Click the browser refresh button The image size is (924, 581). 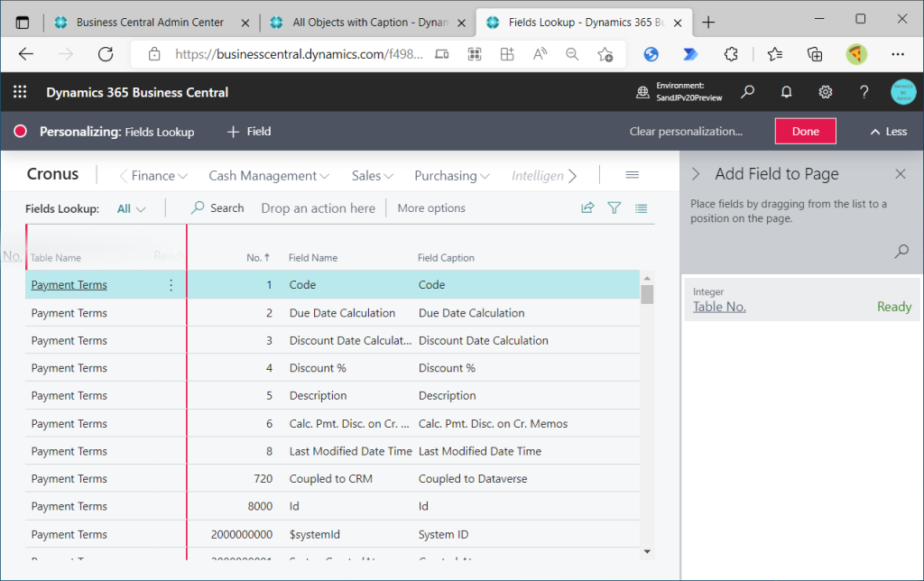click(x=106, y=54)
